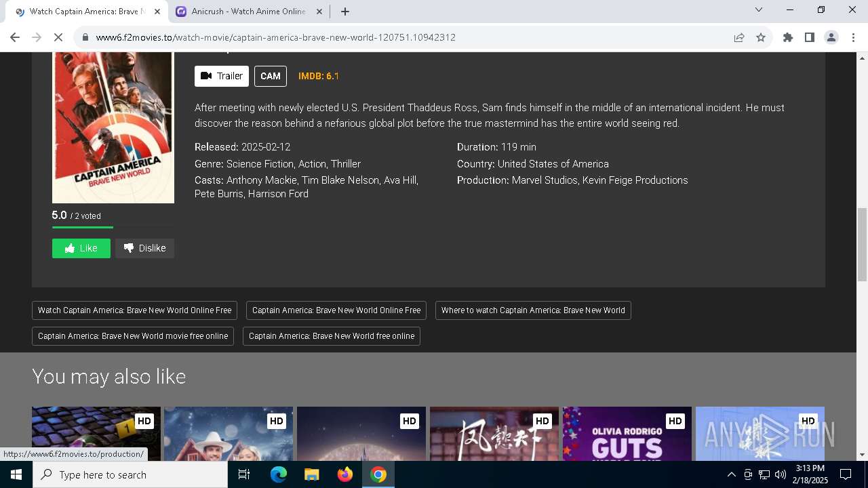Open the Kevin Feige Productions link
The width and height of the screenshot is (868, 488).
coord(635,180)
